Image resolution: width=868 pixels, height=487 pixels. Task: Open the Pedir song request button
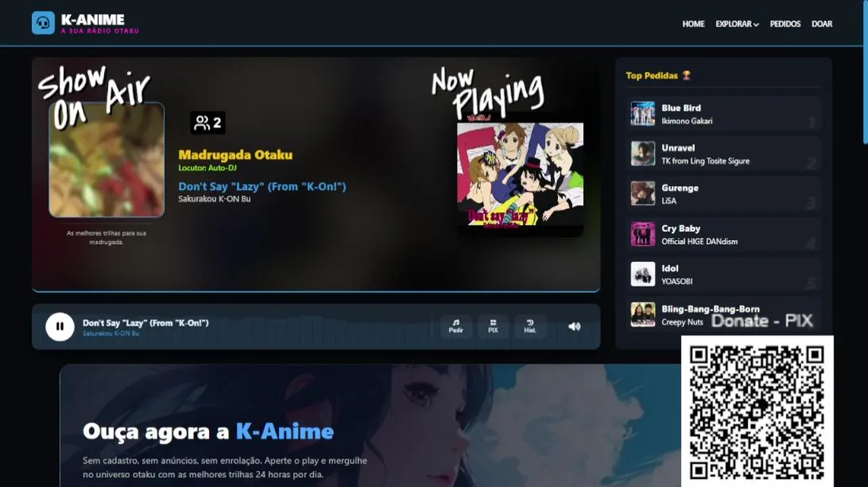(x=456, y=327)
